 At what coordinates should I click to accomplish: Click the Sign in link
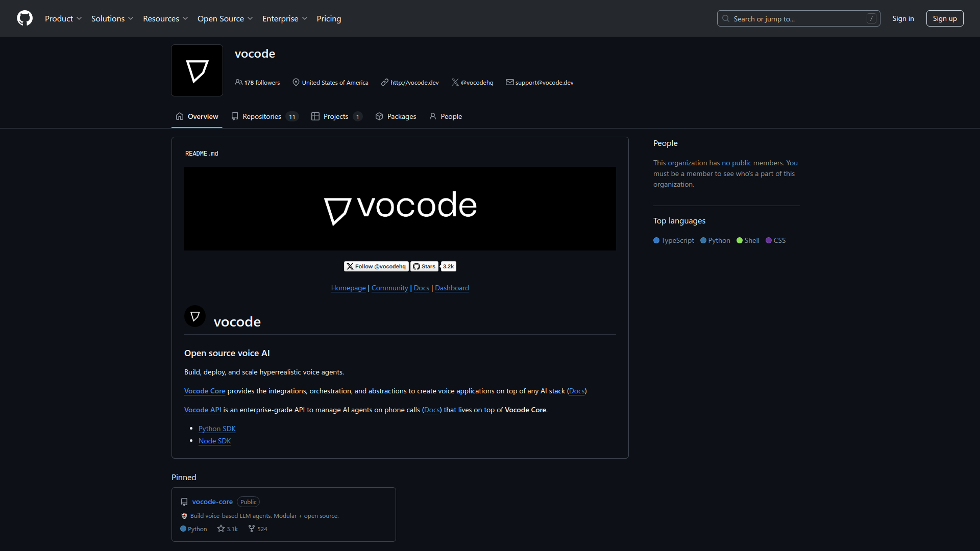click(x=903, y=18)
